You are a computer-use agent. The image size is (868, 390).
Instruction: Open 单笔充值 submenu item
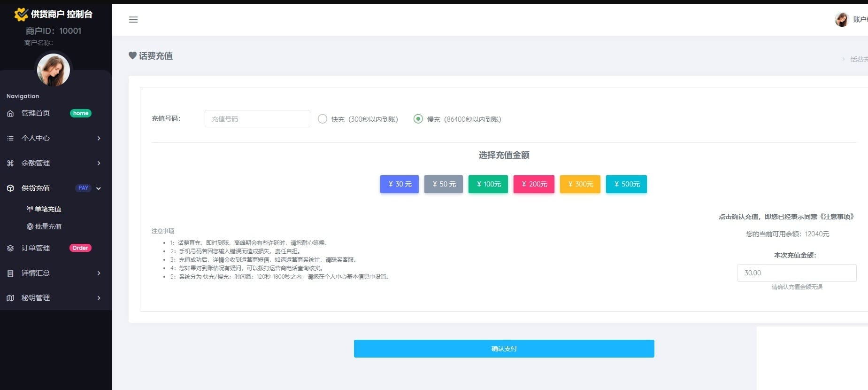(x=44, y=209)
